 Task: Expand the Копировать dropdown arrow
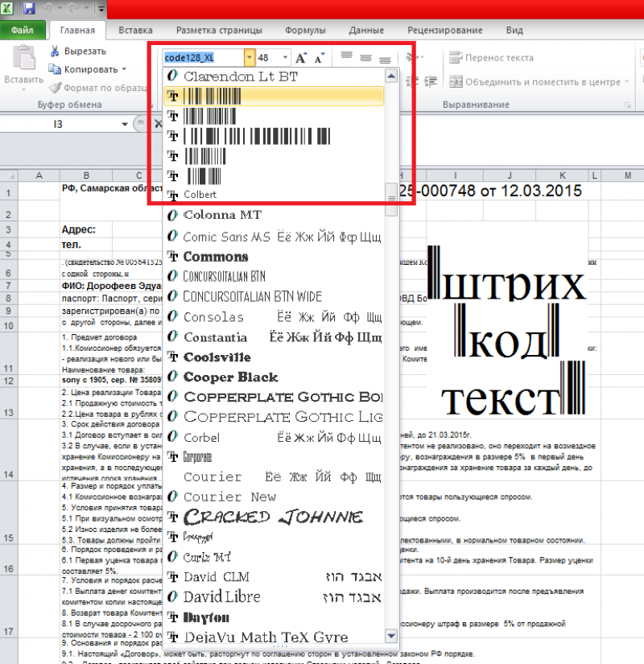[124, 69]
